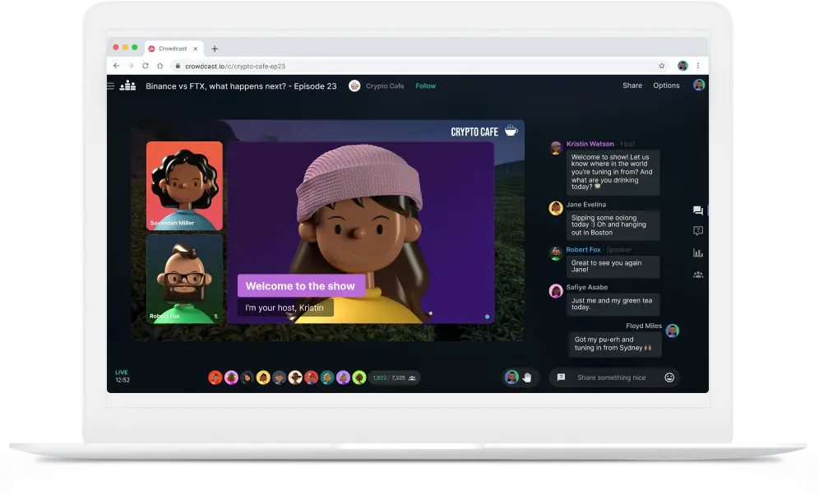Open your profile avatar menu top-right
Image resolution: width=819 pixels, height=504 pixels.
[698, 86]
